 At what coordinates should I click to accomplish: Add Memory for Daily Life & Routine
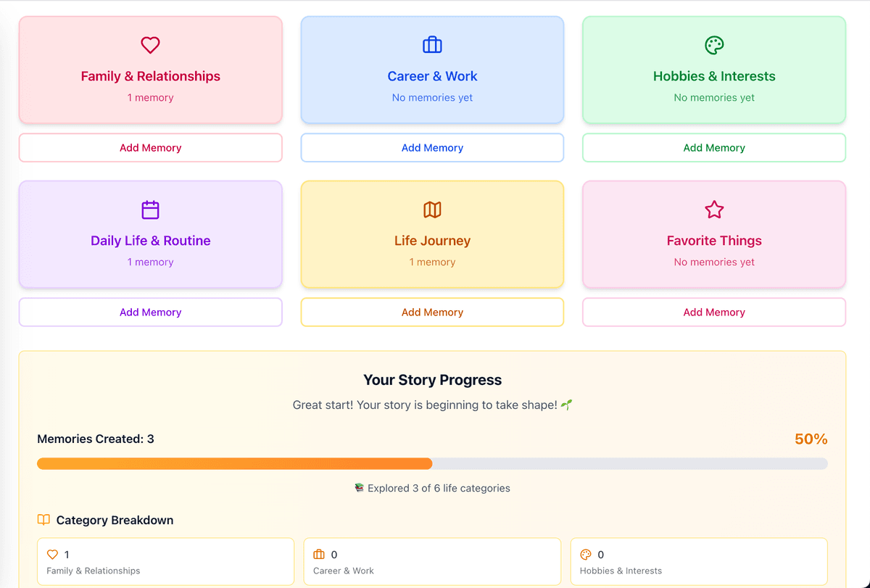coord(150,312)
